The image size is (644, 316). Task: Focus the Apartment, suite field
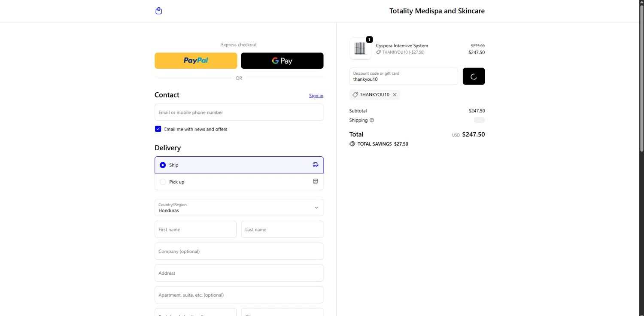(x=239, y=295)
